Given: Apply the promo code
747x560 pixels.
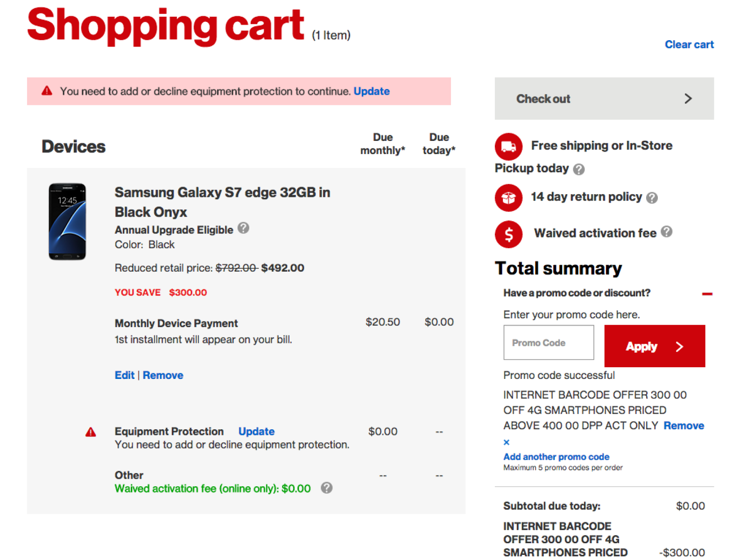Looking at the screenshot, I should [x=654, y=346].
